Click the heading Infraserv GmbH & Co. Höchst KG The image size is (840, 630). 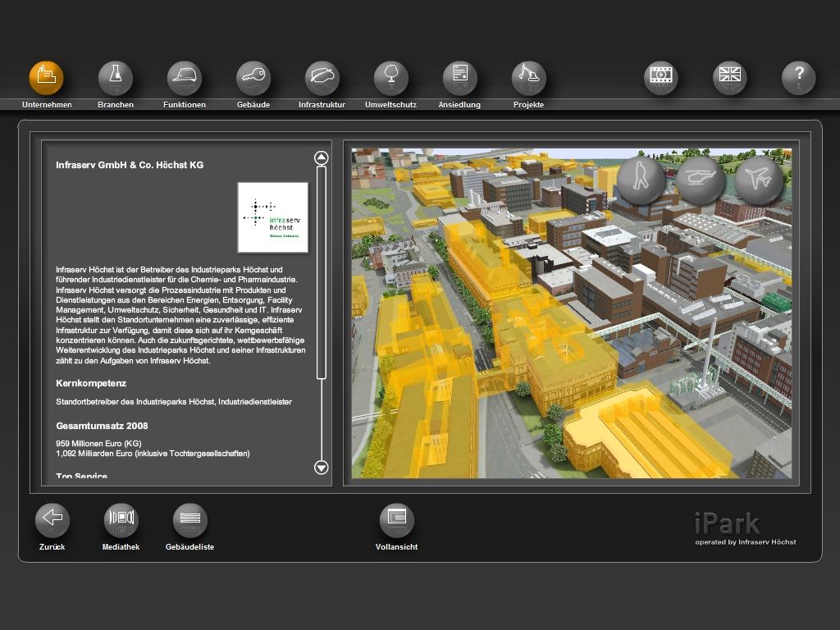(x=130, y=165)
